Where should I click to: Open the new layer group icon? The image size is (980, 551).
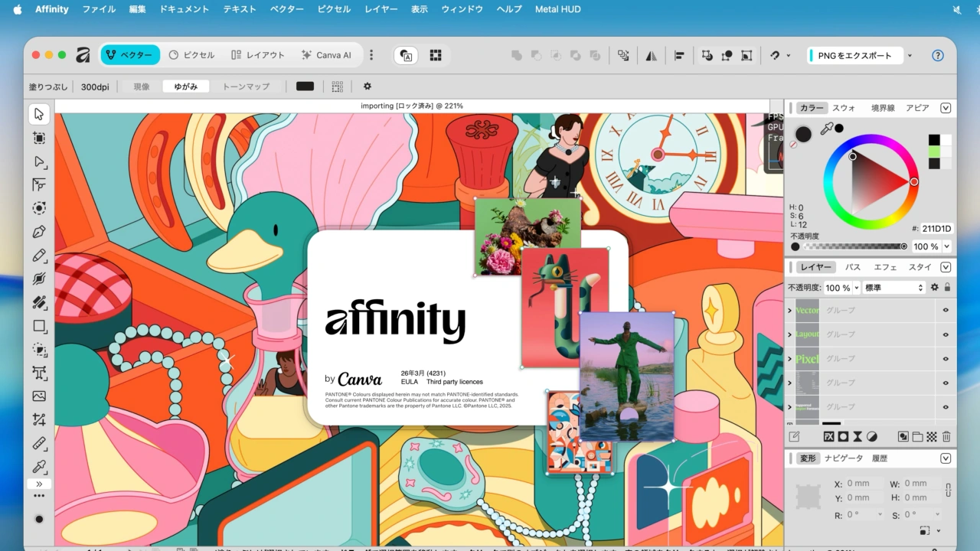(x=918, y=436)
